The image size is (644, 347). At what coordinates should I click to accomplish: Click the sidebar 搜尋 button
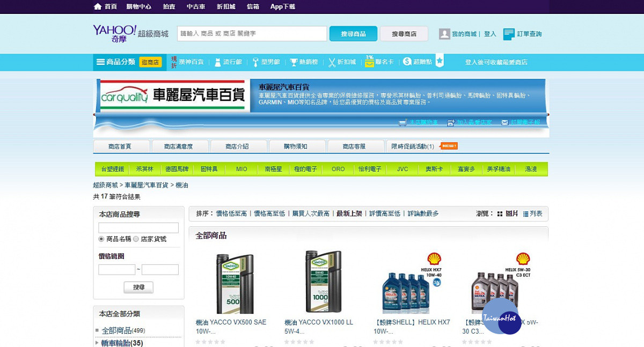click(x=138, y=287)
